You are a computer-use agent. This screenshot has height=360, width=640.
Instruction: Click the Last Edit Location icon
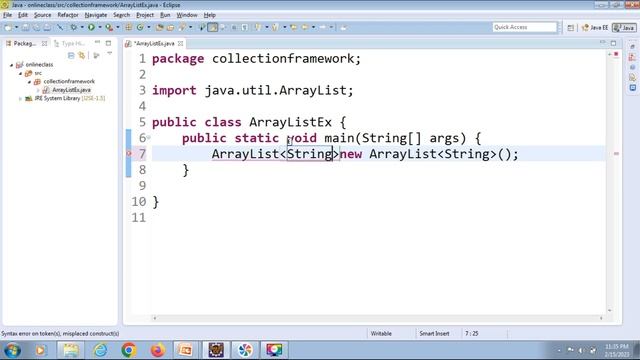click(293, 27)
